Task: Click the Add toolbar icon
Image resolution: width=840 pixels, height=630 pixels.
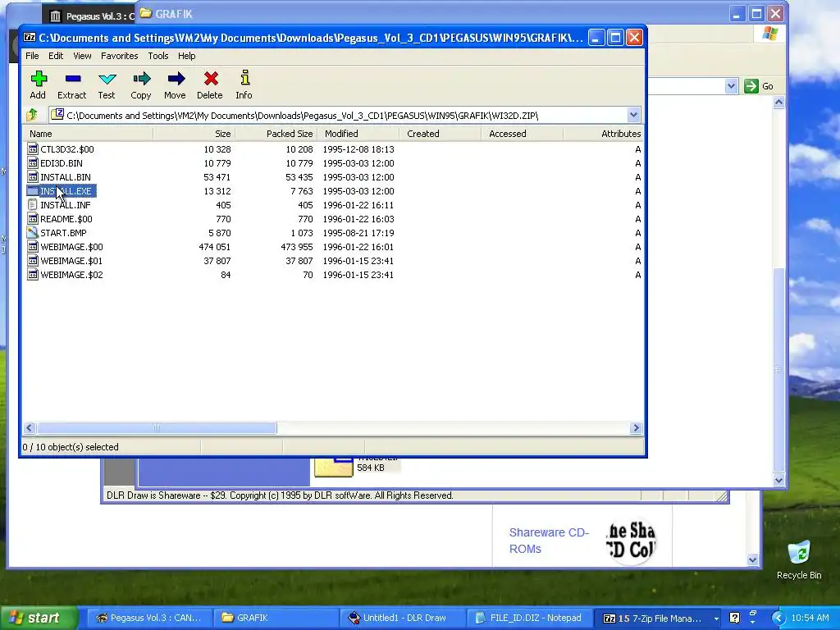Action: click(x=38, y=80)
